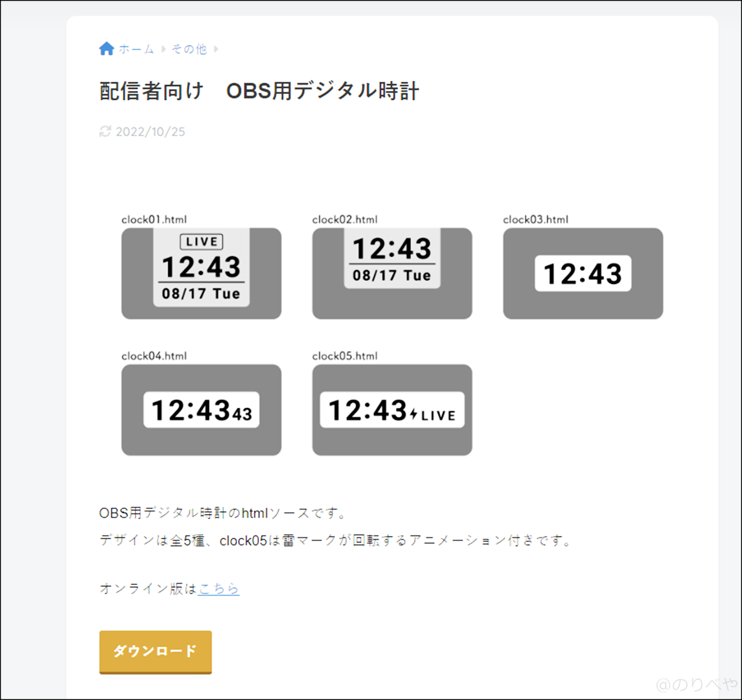
Task: Open the こちら online version link
Action: pos(219,588)
